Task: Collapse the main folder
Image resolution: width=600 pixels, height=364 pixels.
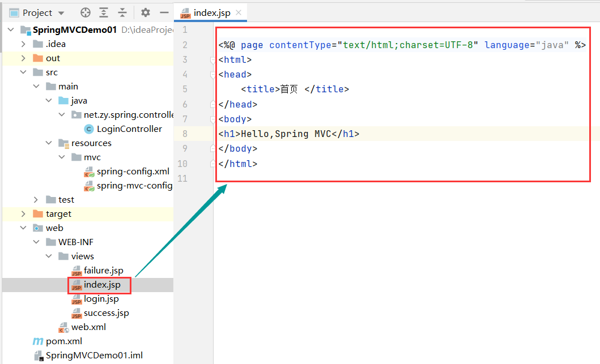Action: [x=36, y=87]
